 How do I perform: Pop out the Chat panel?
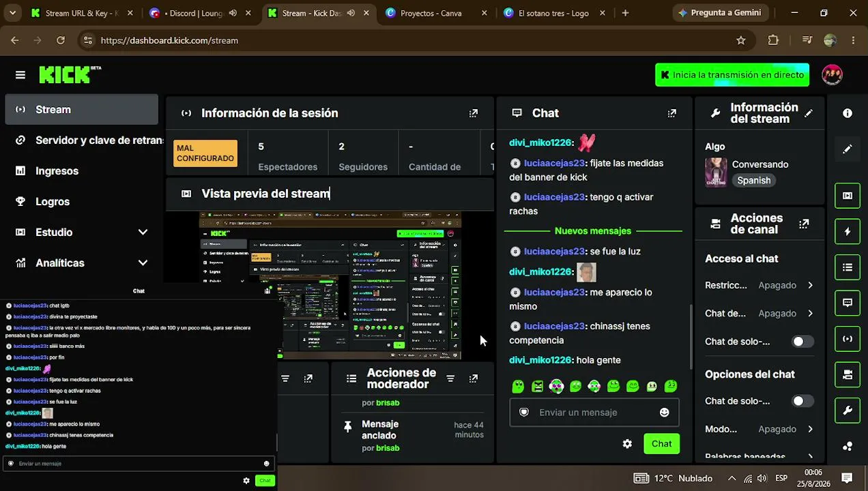click(672, 113)
